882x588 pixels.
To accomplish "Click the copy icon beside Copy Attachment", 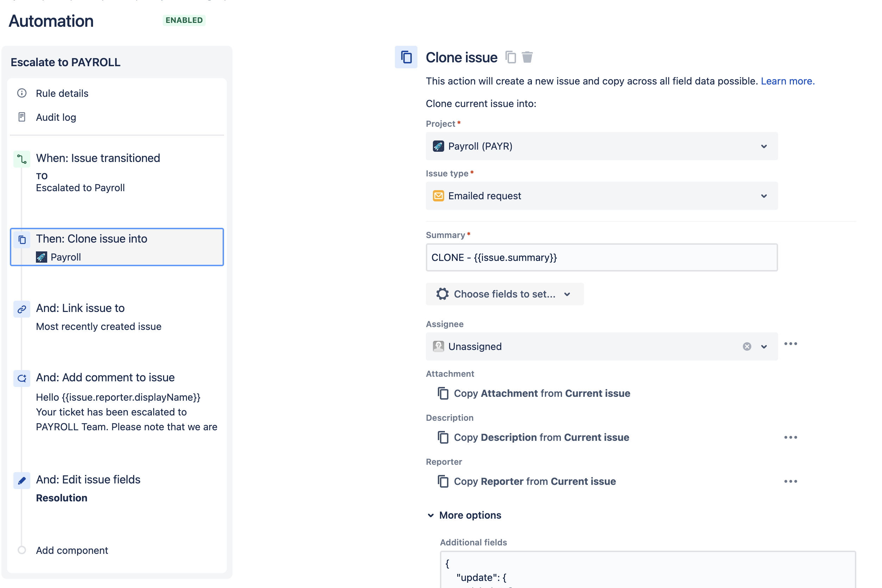I will click(x=443, y=393).
